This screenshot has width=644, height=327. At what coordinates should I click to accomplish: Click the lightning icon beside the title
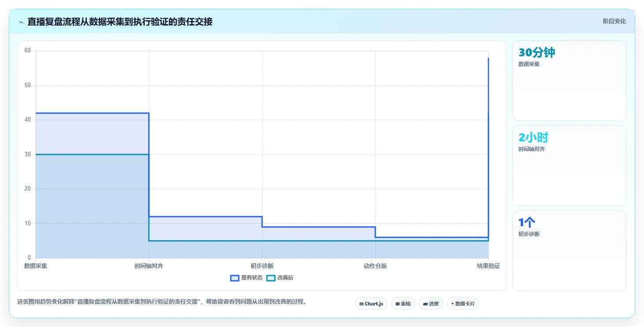(21, 22)
